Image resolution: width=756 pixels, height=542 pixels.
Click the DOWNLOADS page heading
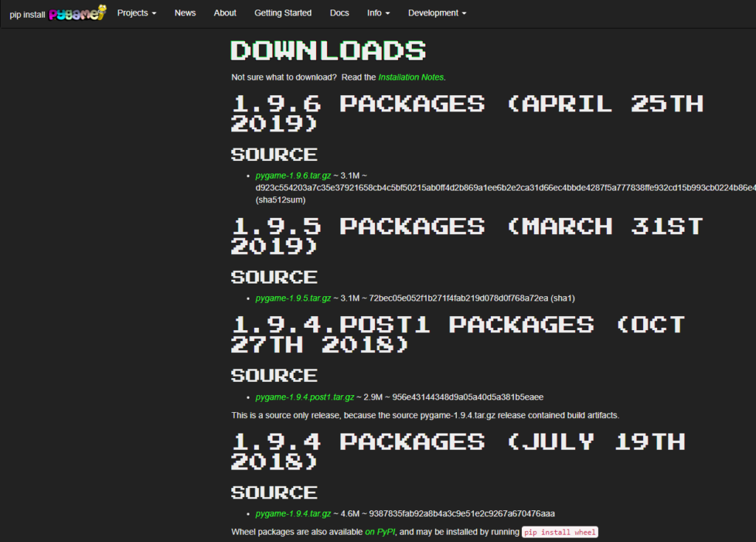(329, 51)
